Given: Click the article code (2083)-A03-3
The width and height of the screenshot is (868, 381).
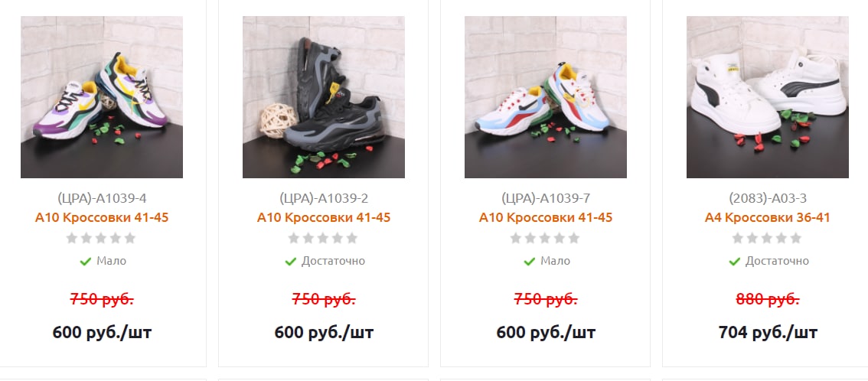Looking at the screenshot, I should pos(768,198).
